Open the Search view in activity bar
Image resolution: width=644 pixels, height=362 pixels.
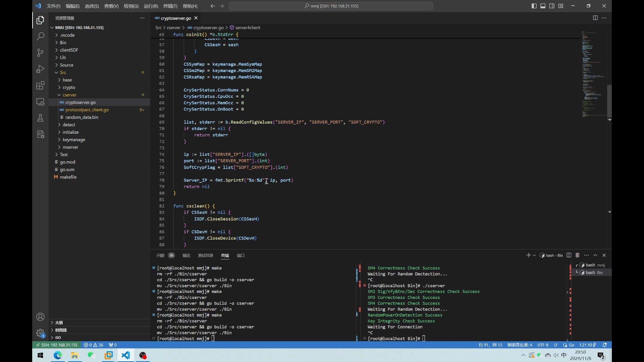click(40, 36)
